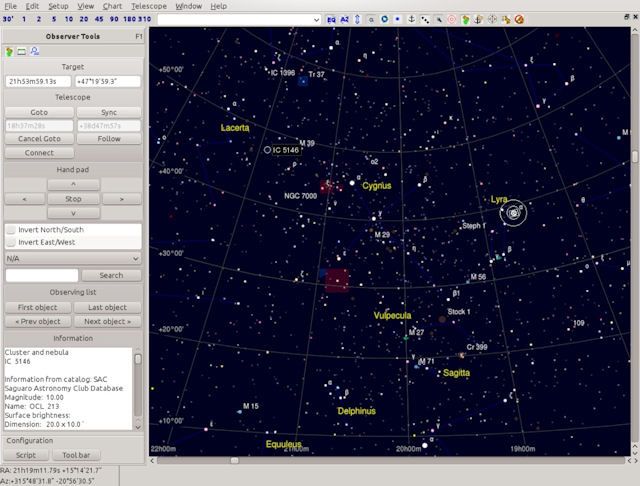The width and height of the screenshot is (640, 486).
Task: Open the View menu
Action: 86,6
